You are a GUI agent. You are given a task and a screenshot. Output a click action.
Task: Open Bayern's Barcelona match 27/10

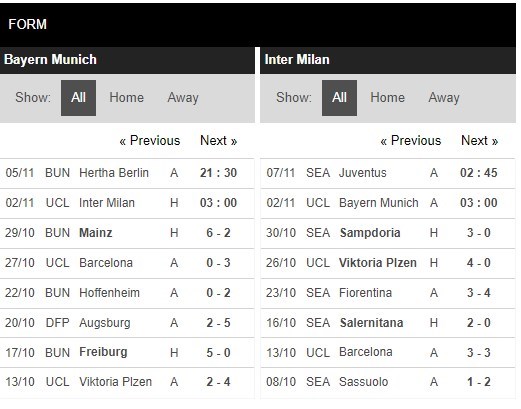click(x=127, y=263)
